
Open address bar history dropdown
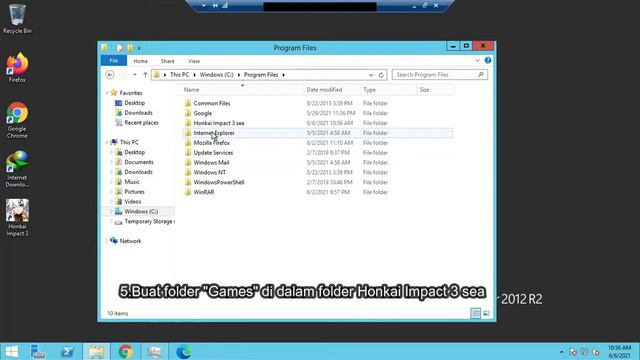click(371, 75)
